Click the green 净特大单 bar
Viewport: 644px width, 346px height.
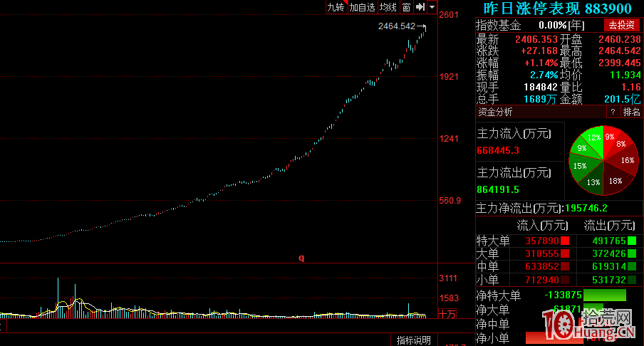605,295
